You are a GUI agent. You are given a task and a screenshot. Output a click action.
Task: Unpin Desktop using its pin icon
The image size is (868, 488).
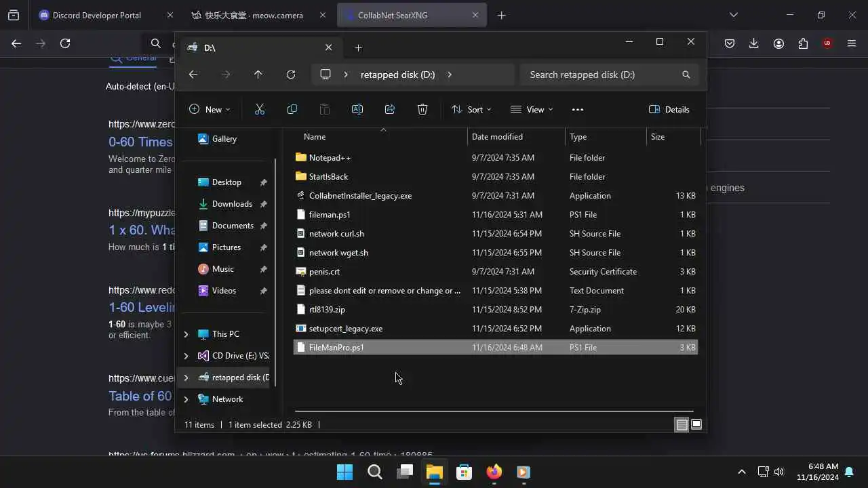pos(263,182)
